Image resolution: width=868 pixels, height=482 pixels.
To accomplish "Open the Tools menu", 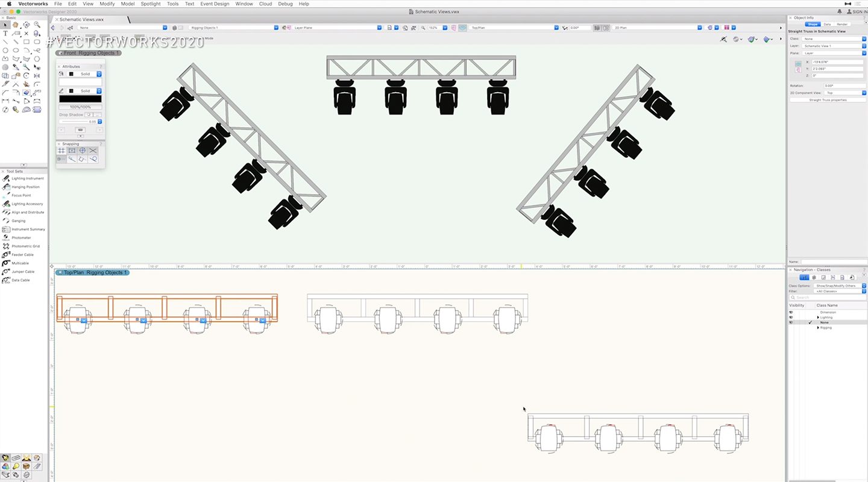I will (172, 4).
